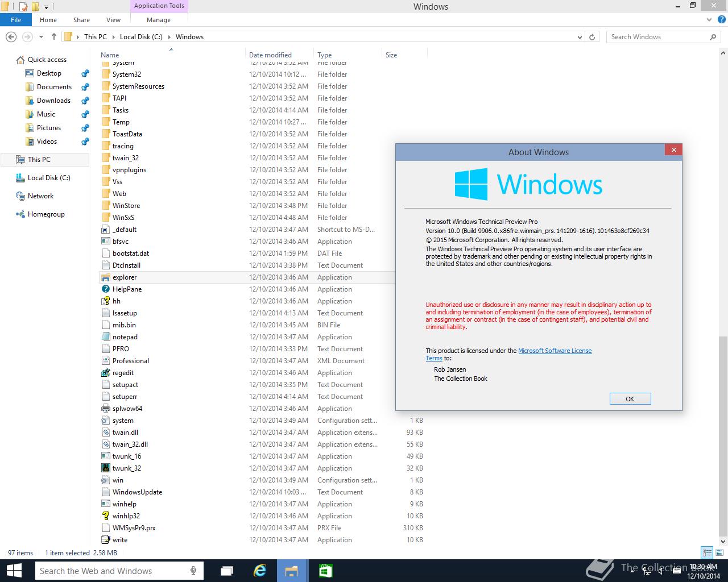Open the File menu

click(16, 20)
